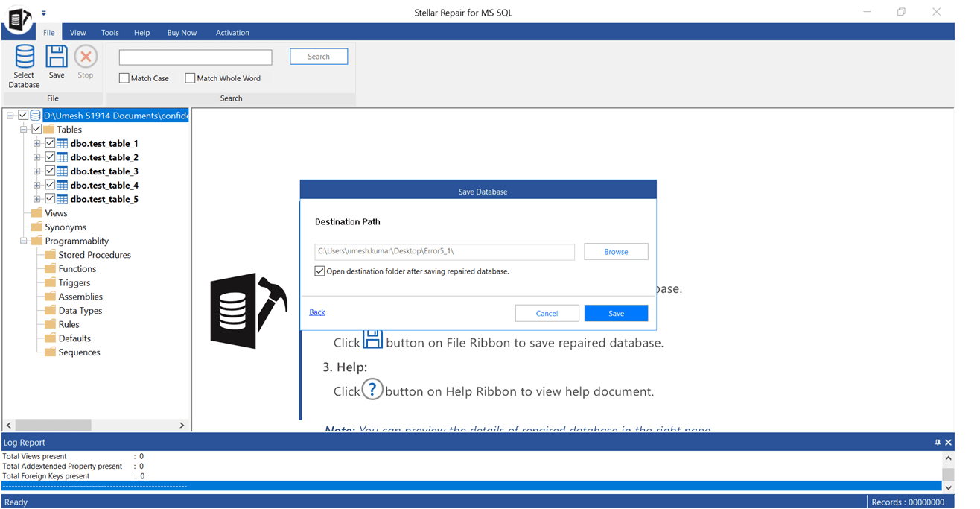Click the Search button
Viewport: 980px width, 509px height.
point(319,57)
